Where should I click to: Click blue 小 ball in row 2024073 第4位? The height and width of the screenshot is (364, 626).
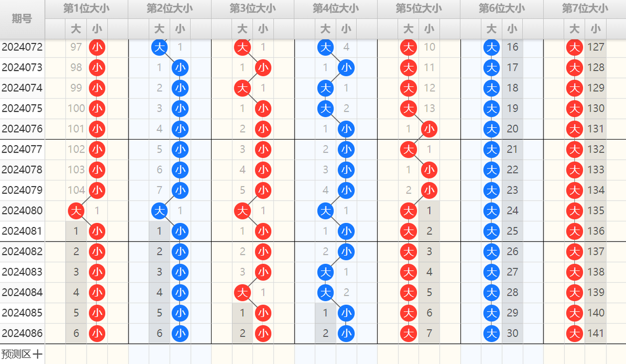[x=346, y=68]
